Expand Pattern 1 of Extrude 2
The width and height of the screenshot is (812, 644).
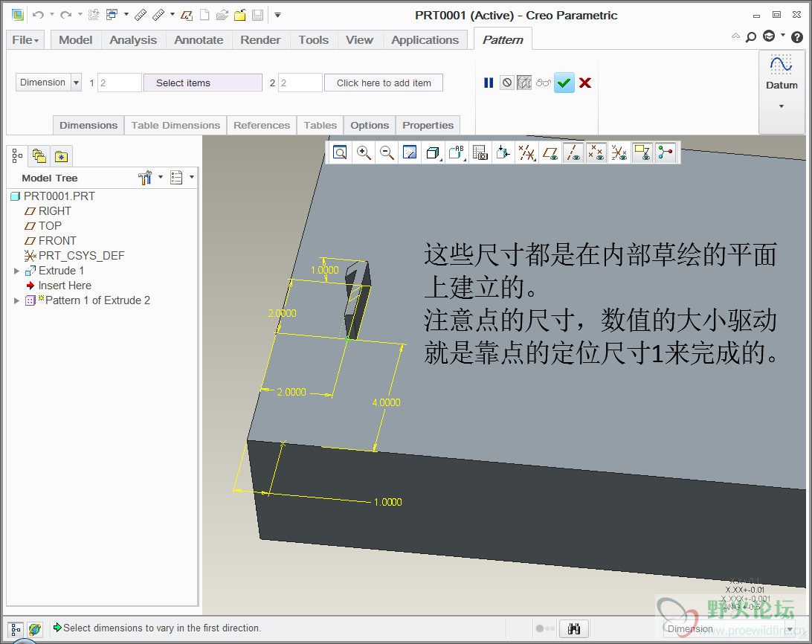click(x=16, y=300)
